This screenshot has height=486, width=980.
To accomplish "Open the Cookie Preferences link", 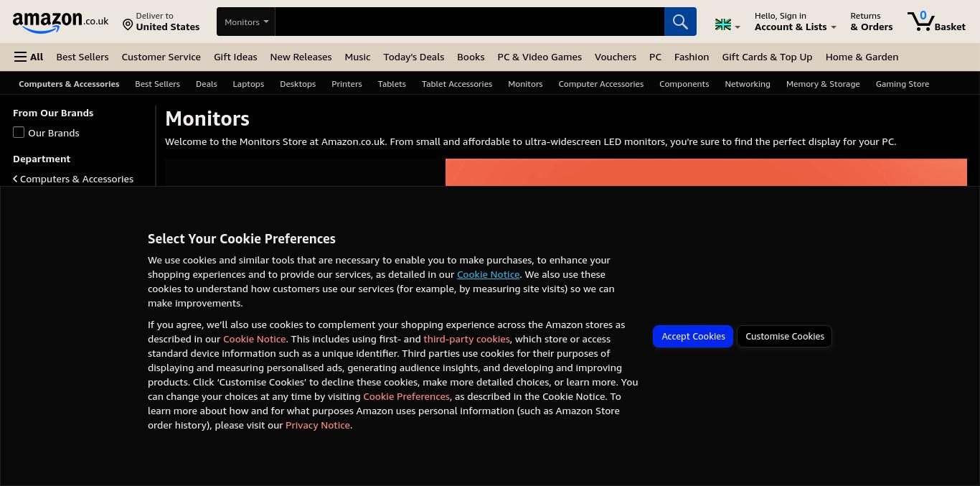I will point(406,396).
